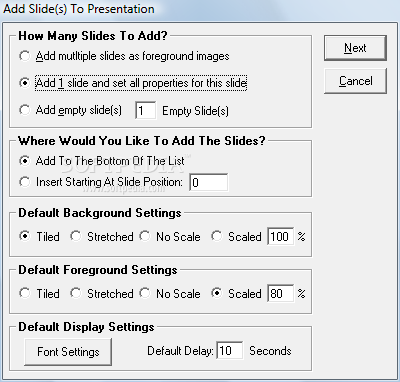Open Font Settings
This screenshot has height=382, width=400.
tap(68, 352)
